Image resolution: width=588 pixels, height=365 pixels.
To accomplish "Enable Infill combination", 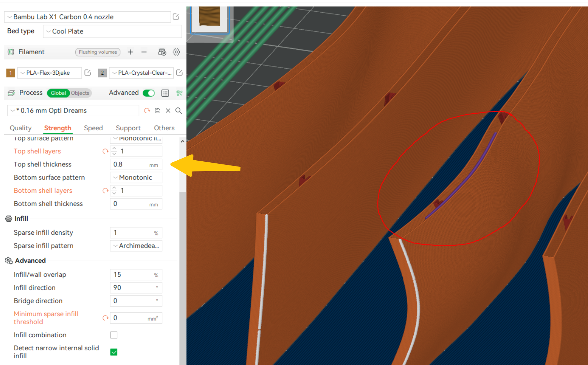I will pyautogui.click(x=114, y=335).
